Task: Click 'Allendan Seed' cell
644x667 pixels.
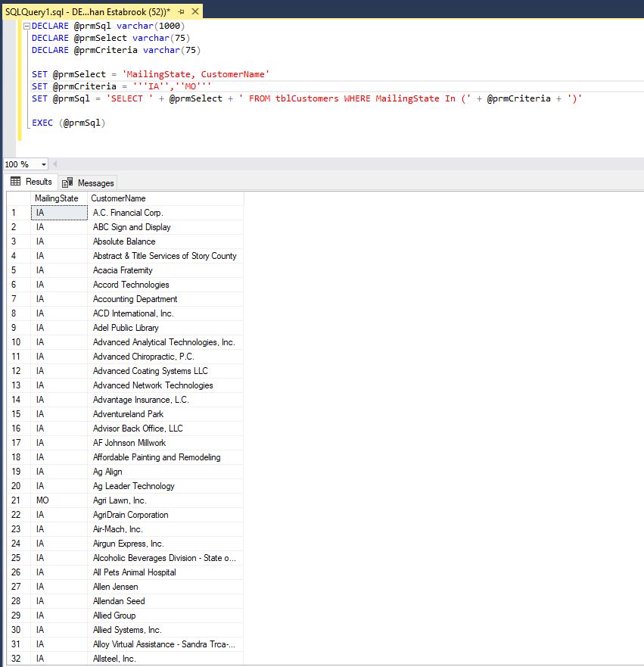Action: click(166, 601)
